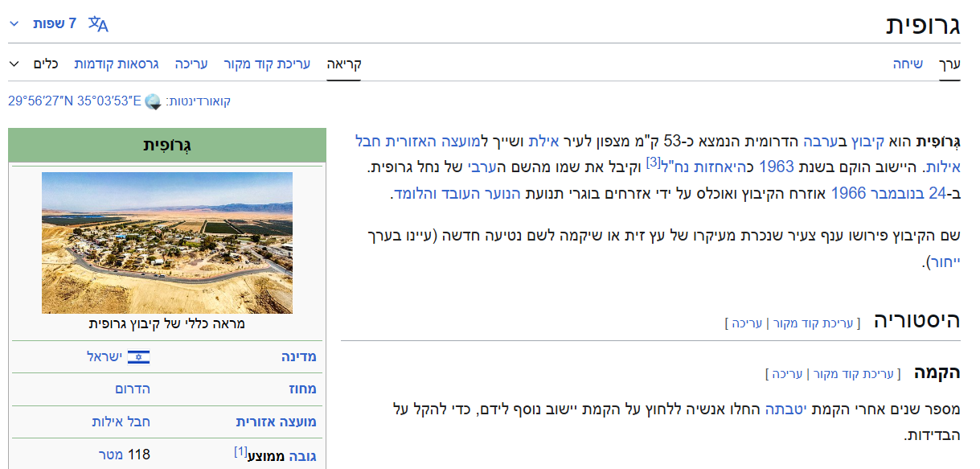
Task: Jump to footnote reference [3]
Action: tap(653, 163)
